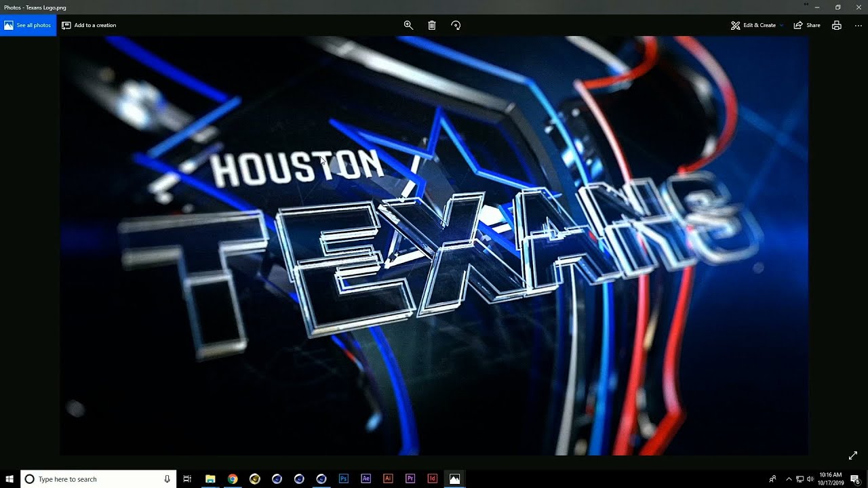Share the photo

click(807, 25)
